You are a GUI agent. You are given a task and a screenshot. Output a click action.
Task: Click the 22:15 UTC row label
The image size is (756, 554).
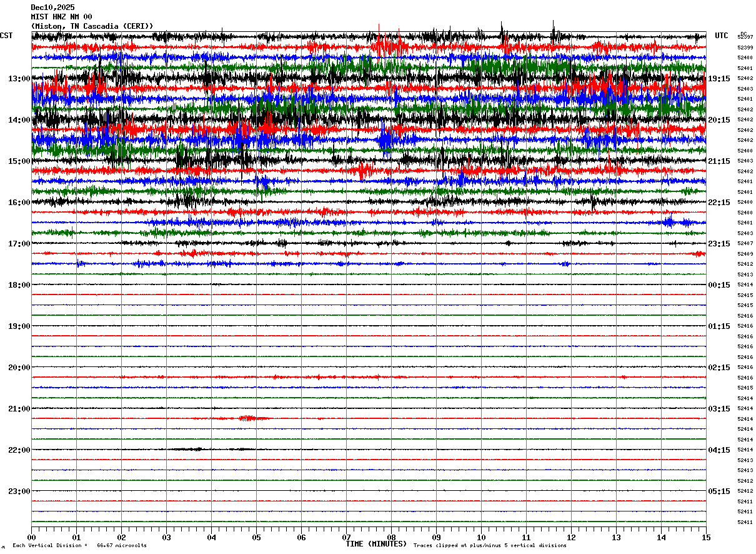click(719, 203)
